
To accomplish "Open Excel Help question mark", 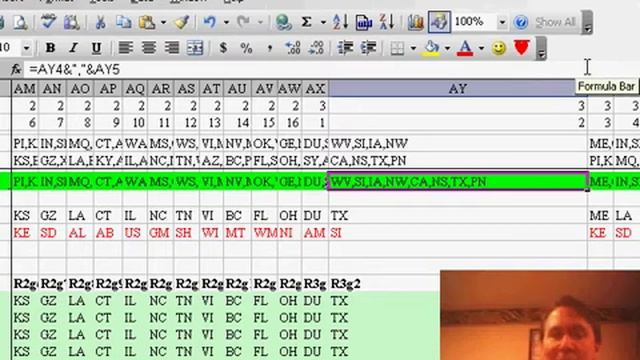I will [x=520, y=22].
